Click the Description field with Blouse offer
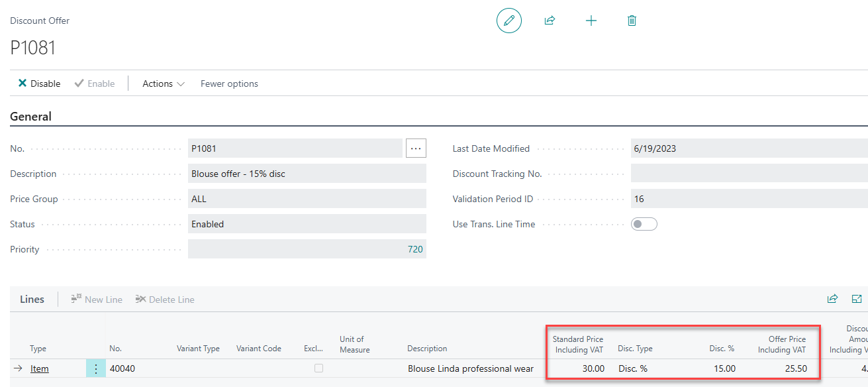This screenshot has width=868, height=387. pos(307,174)
